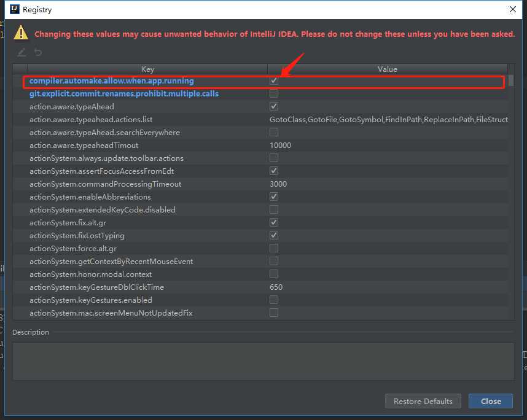
Task: Uncheck actionSystem.assertFocusAccessFromEdt checkbox
Action: click(x=274, y=171)
